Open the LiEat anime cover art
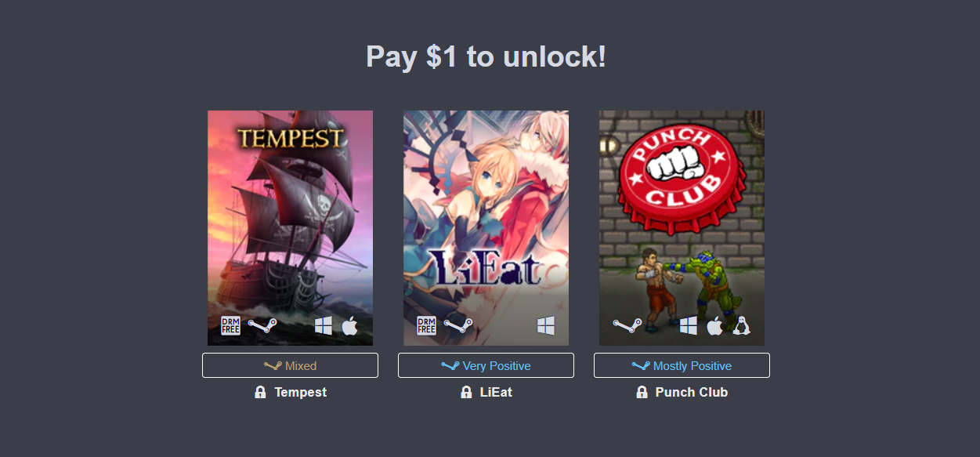This screenshot has height=457, width=980. point(486,227)
